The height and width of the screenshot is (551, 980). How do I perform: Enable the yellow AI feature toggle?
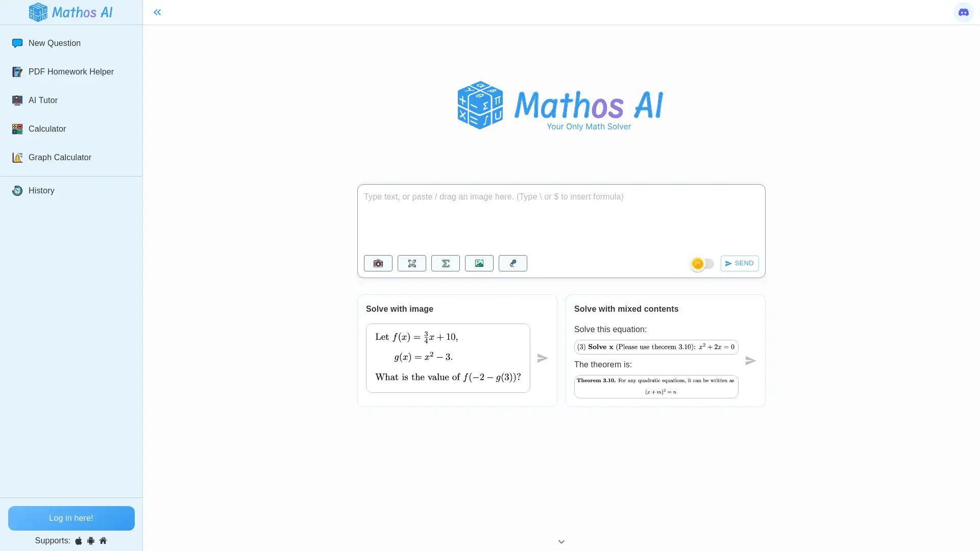703,263
